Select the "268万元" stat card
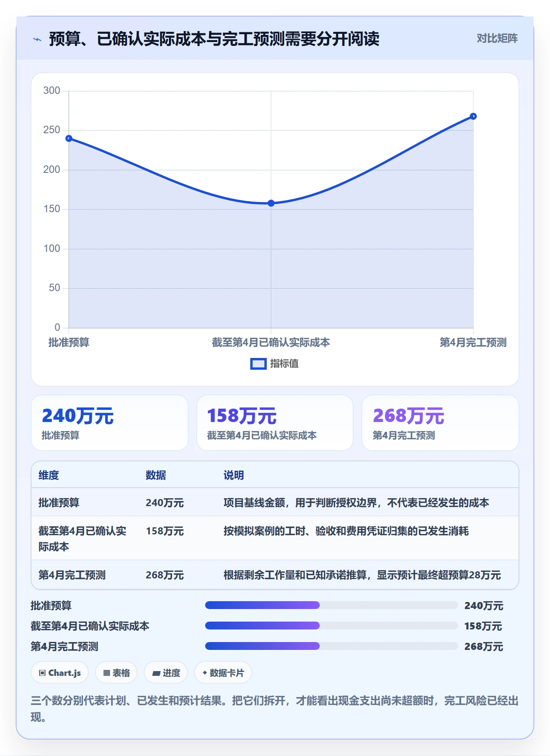Viewport: 550px width, 756px height. pyautogui.click(x=440, y=423)
